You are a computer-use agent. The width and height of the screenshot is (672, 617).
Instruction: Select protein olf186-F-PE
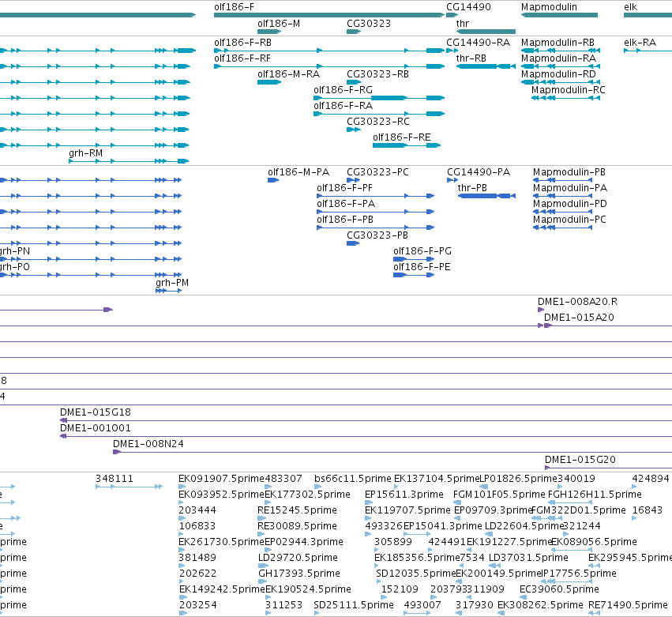(414, 275)
